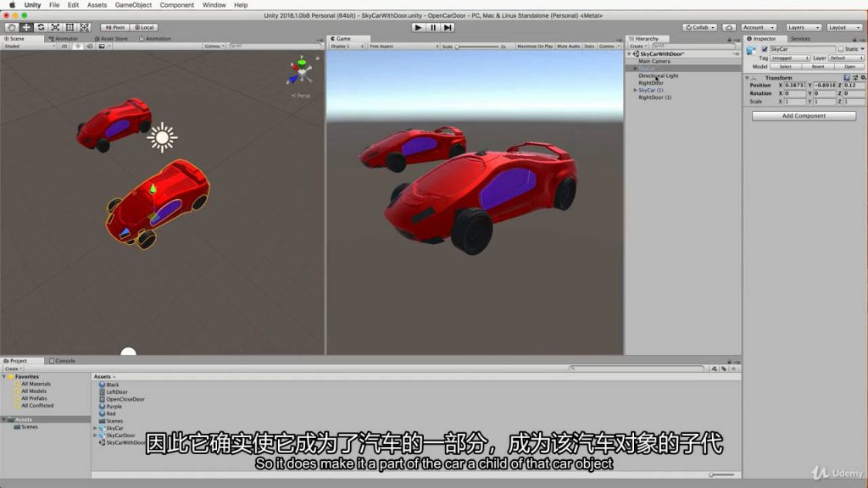Select the Move tool
This screenshot has height=488, width=868.
[x=26, y=27]
